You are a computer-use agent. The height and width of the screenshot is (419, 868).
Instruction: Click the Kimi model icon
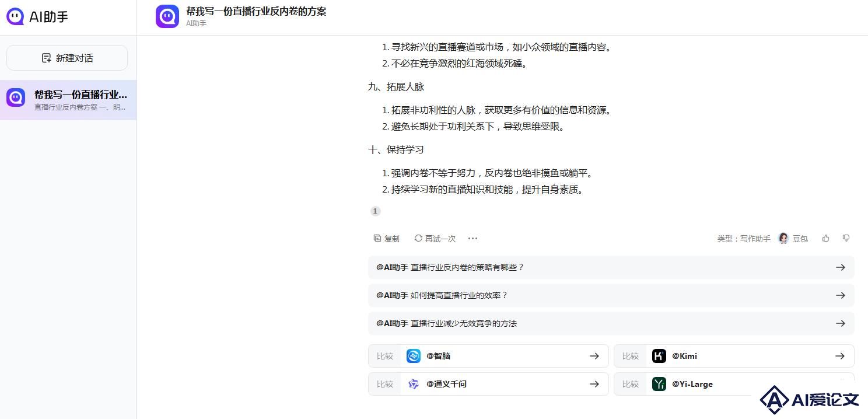pos(659,356)
